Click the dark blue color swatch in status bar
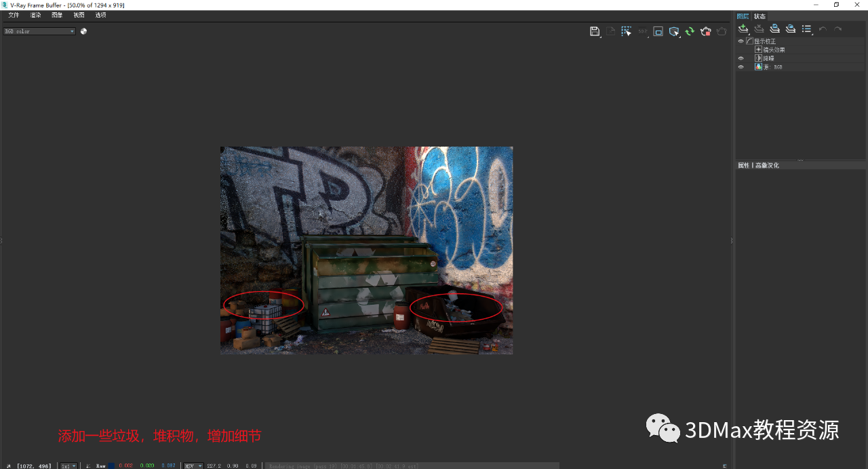 111,466
